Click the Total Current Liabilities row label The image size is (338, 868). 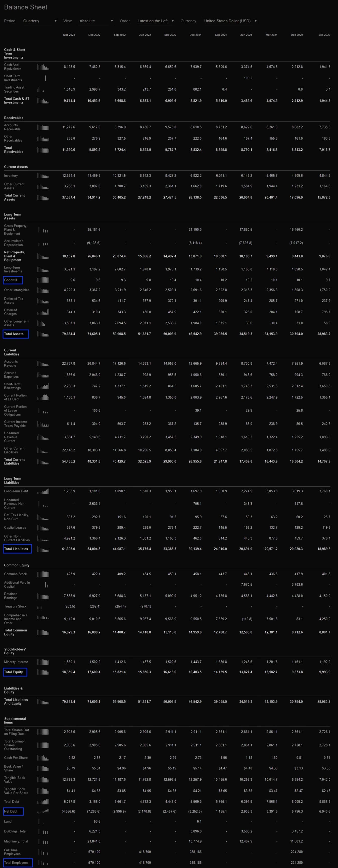[15, 462]
